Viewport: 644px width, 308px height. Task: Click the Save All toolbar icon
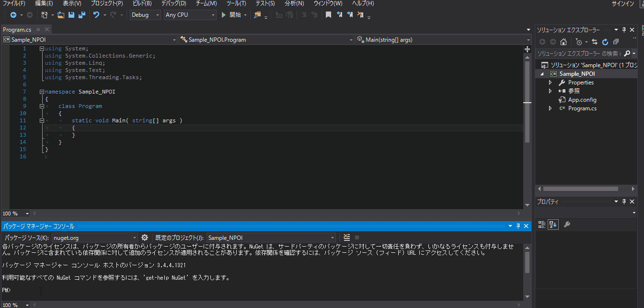tap(81, 14)
